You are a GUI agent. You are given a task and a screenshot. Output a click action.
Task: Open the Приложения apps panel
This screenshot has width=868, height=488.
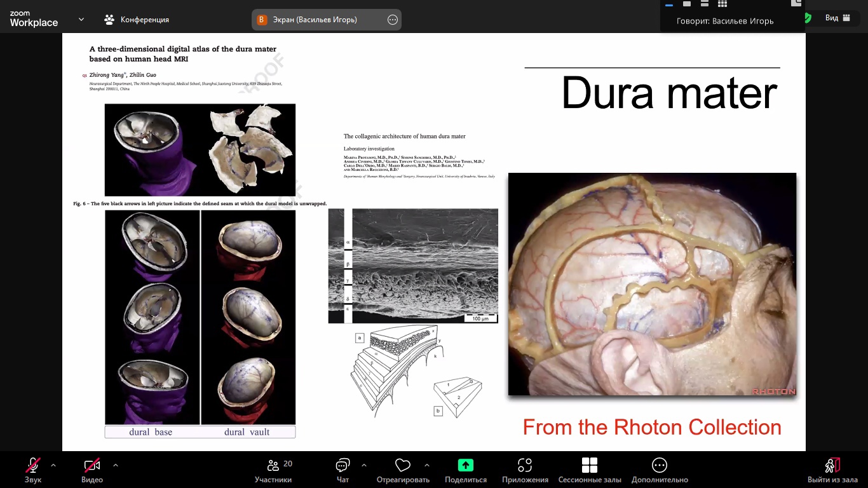coord(525,470)
